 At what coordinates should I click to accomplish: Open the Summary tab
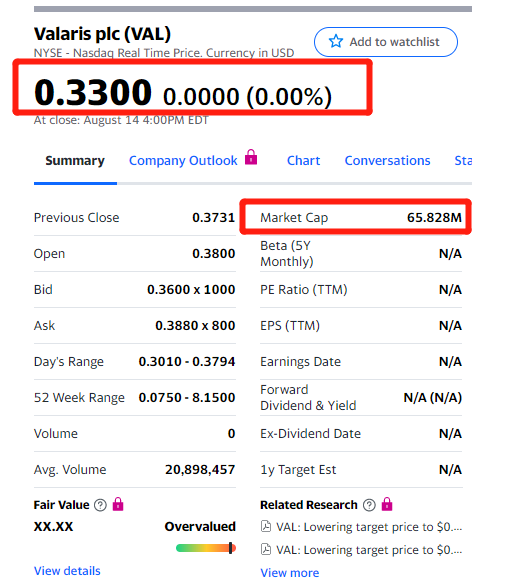[75, 160]
